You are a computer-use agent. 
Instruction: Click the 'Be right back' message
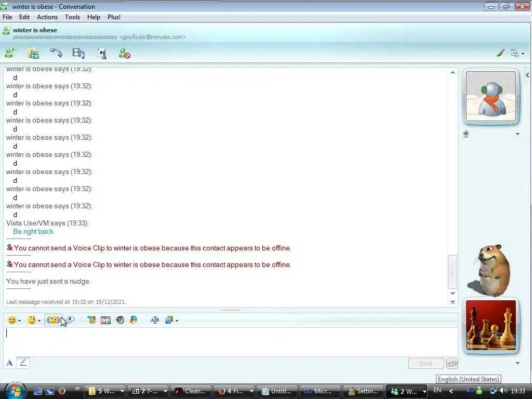pyautogui.click(x=33, y=231)
